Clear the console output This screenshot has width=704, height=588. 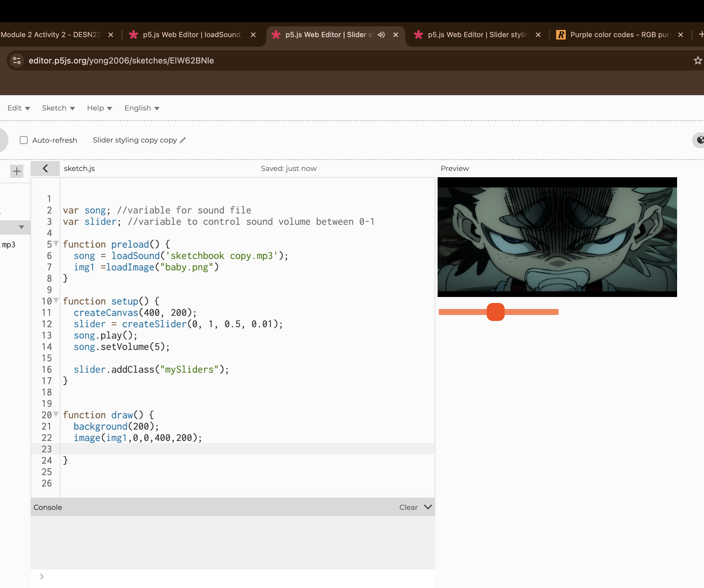pyautogui.click(x=408, y=507)
